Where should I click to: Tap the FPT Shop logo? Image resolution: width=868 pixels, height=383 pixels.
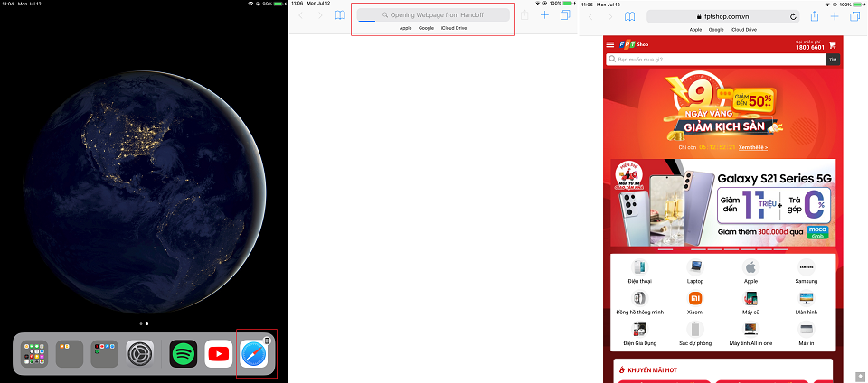point(634,44)
